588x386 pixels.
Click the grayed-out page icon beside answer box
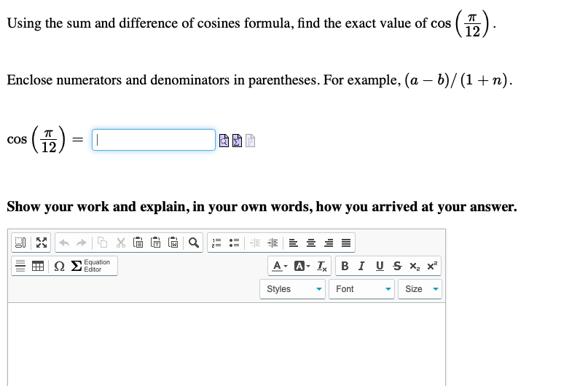(x=250, y=141)
